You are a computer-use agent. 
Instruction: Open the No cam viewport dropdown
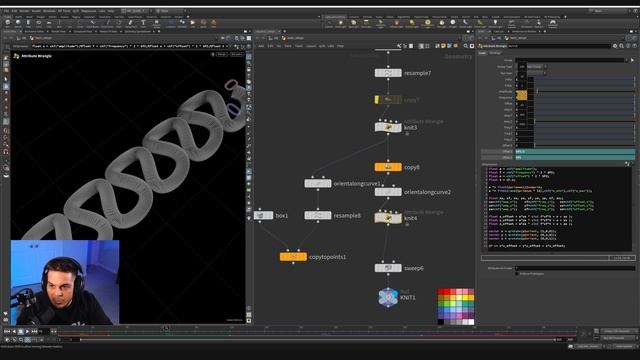pos(236,54)
